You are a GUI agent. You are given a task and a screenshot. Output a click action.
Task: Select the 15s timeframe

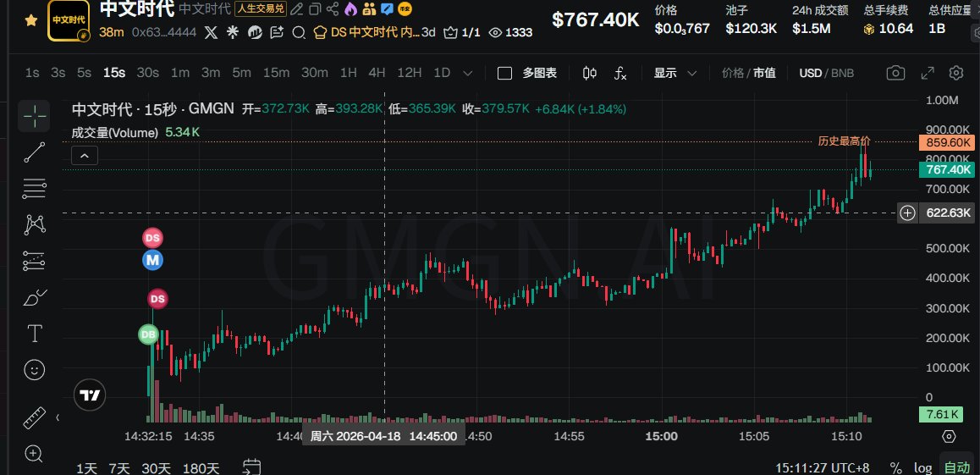coord(113,73)
